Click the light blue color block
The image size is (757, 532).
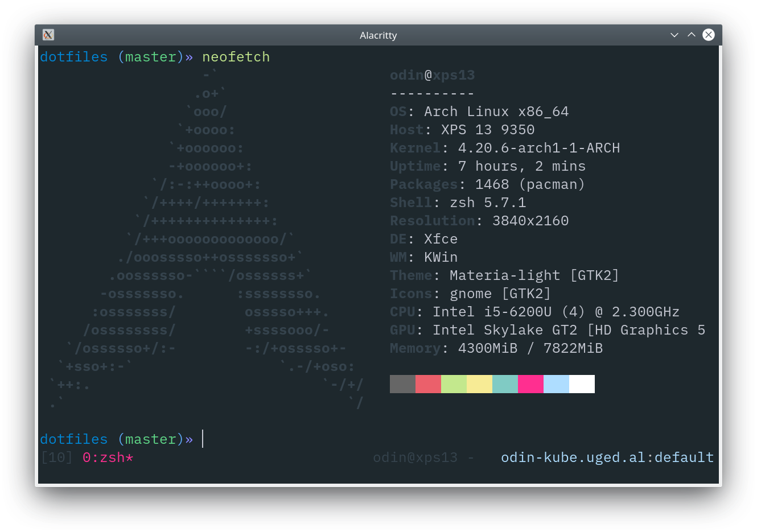556,384
